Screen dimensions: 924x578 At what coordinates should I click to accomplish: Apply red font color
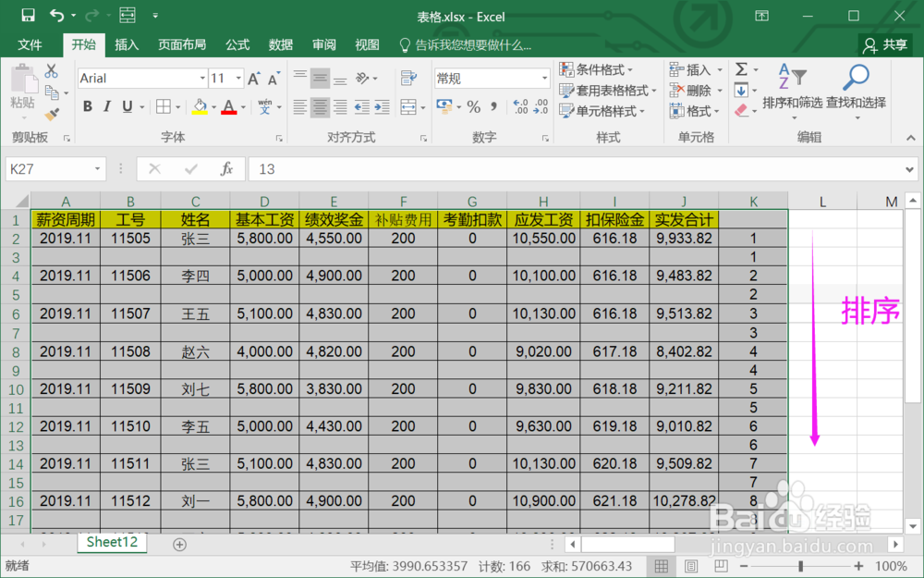click(x=228, y=106)
